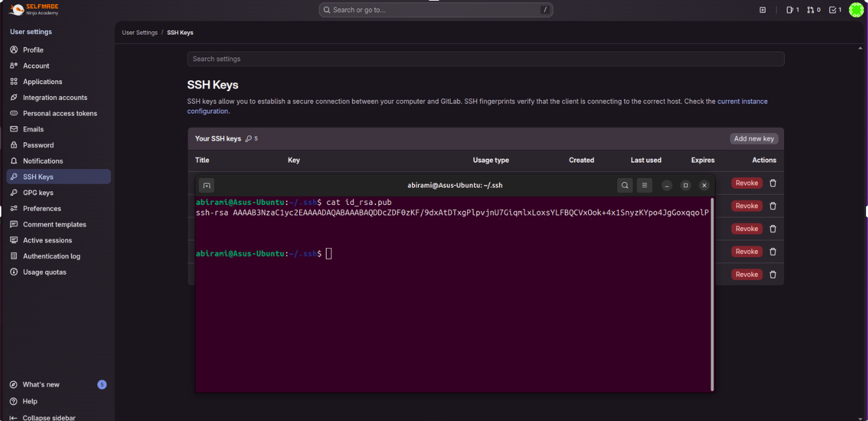Open the terminal search icon
The width and height of the screenshot is (868, 421).
[x=625, y=185]
